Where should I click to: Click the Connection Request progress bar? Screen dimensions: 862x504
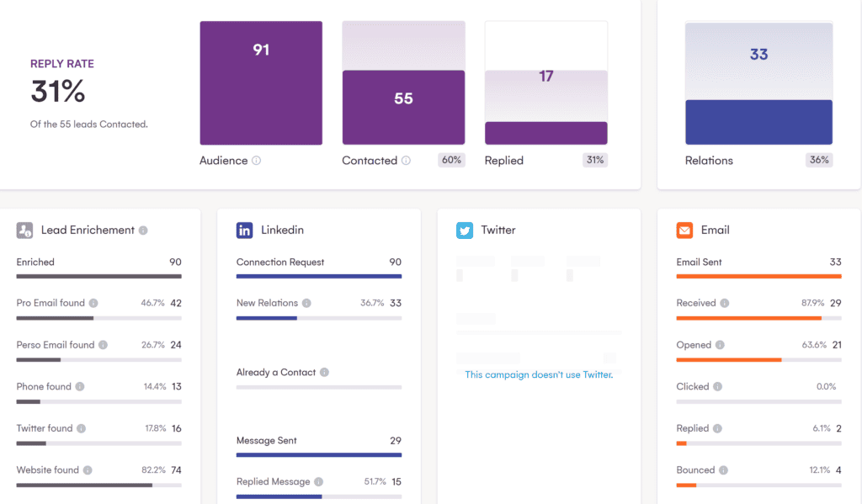click(319, 276)
